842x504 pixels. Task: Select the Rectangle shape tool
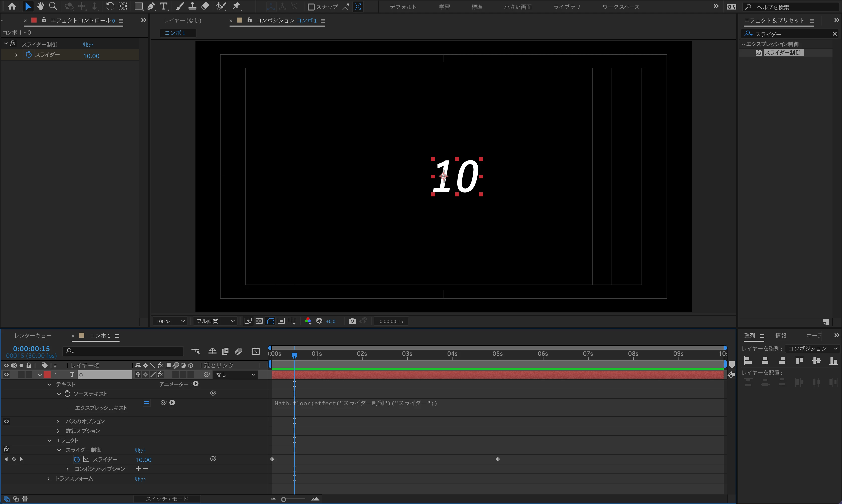pos(139,6)
